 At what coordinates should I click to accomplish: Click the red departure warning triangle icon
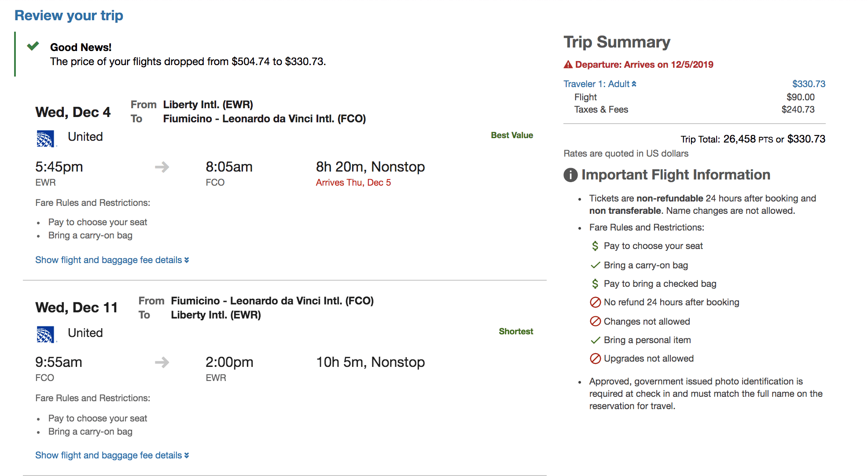tap(568, 65)
